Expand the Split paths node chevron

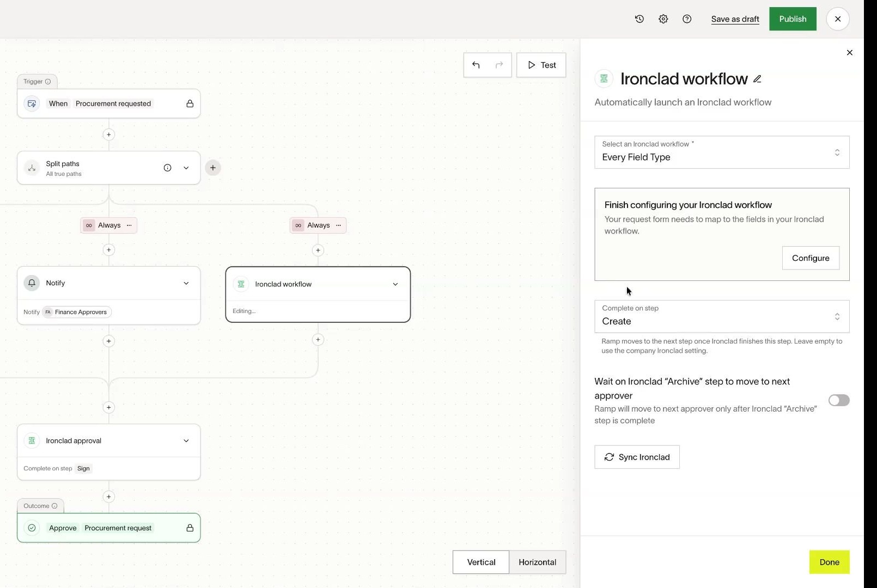coord(186,168)
